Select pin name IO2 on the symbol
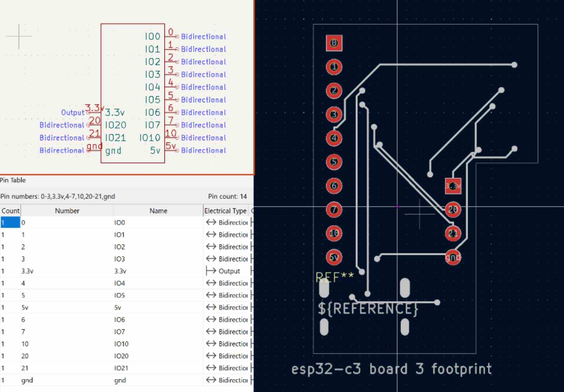The image size is (564, 392). [152, 62]
